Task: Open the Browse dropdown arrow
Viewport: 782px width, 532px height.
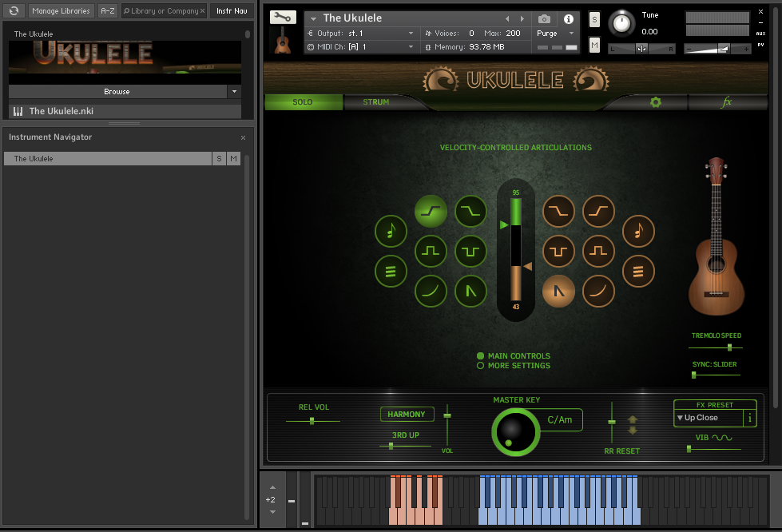Action: pos(234,92)
